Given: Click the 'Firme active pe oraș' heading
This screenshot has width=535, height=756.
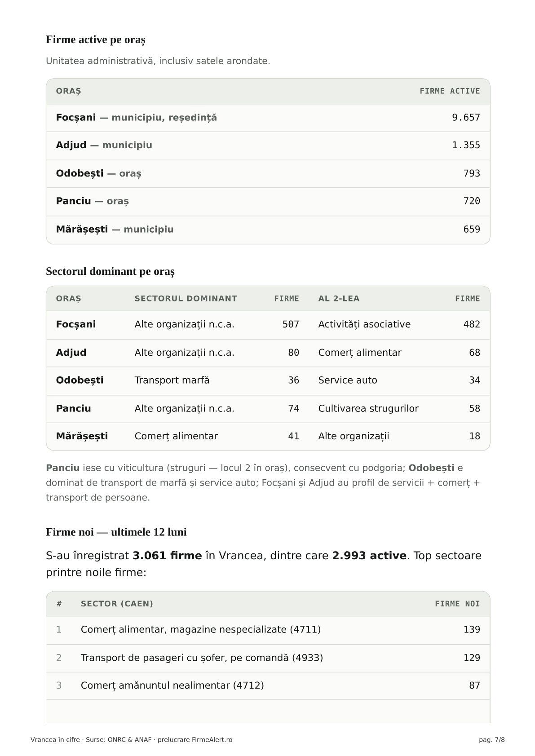Looking at the screenshot, I should click(95, 40).
